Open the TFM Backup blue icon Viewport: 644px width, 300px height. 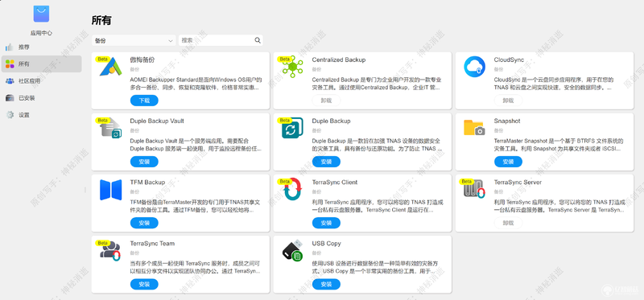pos(111,190)
